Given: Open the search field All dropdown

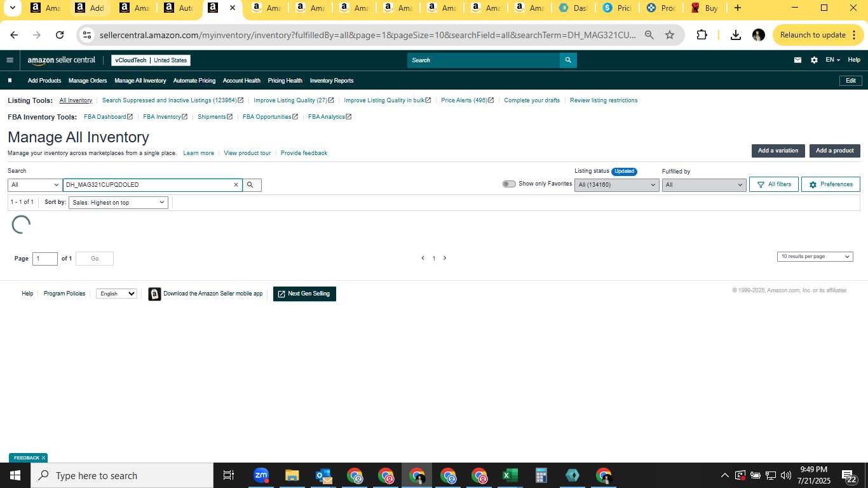Looking at the screenshot, I should (35, 185).
